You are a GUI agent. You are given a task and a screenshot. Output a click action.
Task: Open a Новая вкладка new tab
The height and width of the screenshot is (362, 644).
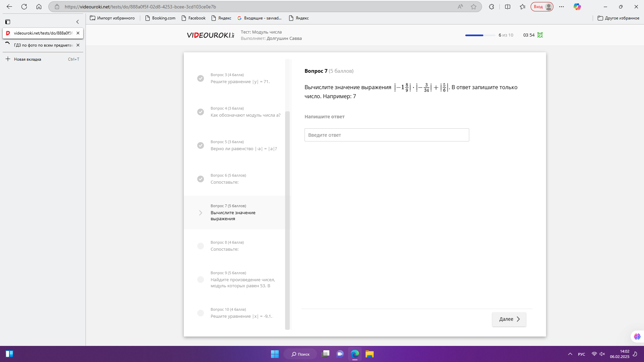[x=28, y=59]
